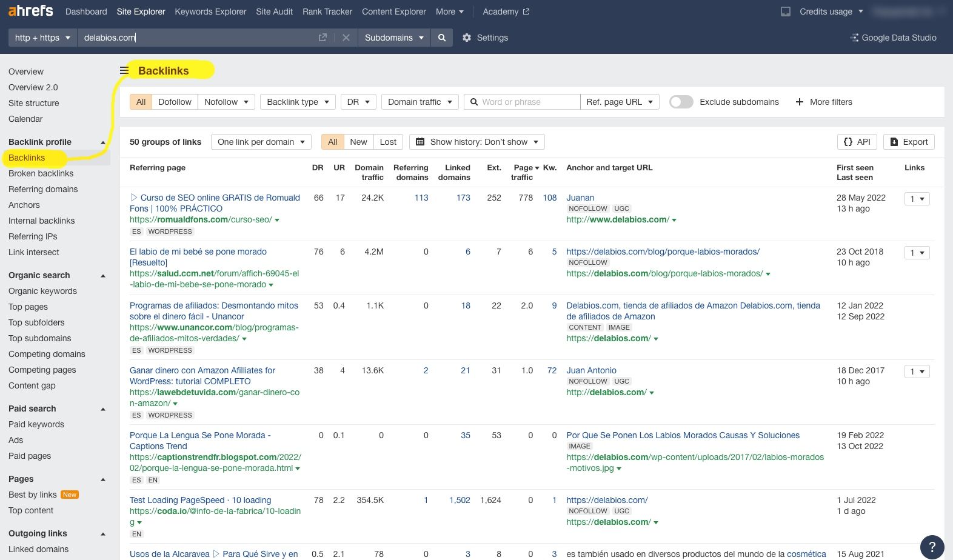The width and height of the screenshot is (953, 560).
Task: Switch to Keywords Explorer
Action: tap(210, 12)
